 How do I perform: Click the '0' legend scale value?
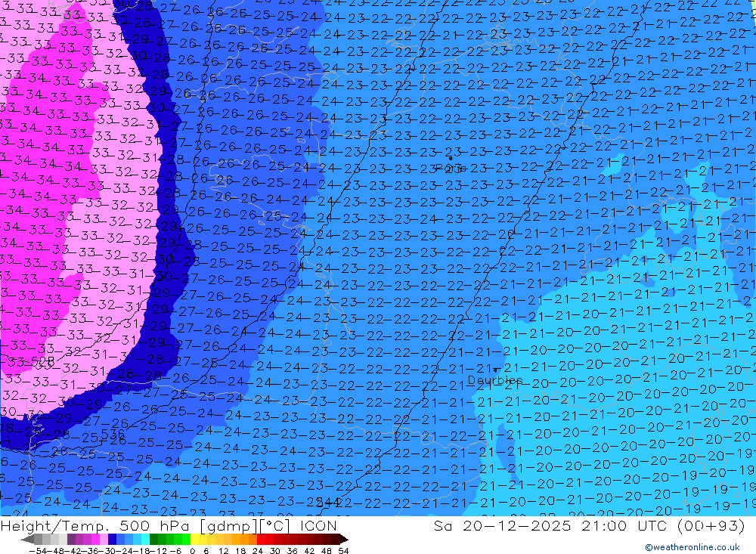[x=192, y=551]
